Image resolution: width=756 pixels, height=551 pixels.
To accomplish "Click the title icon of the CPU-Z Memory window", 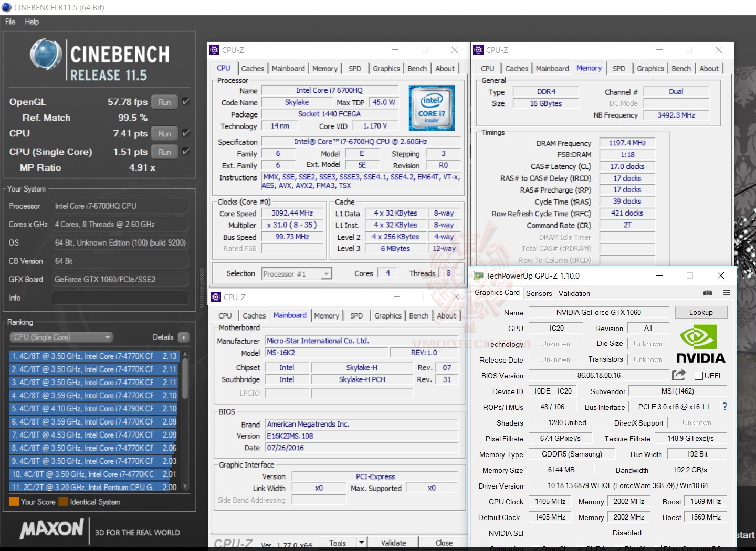I will [478, 50].
